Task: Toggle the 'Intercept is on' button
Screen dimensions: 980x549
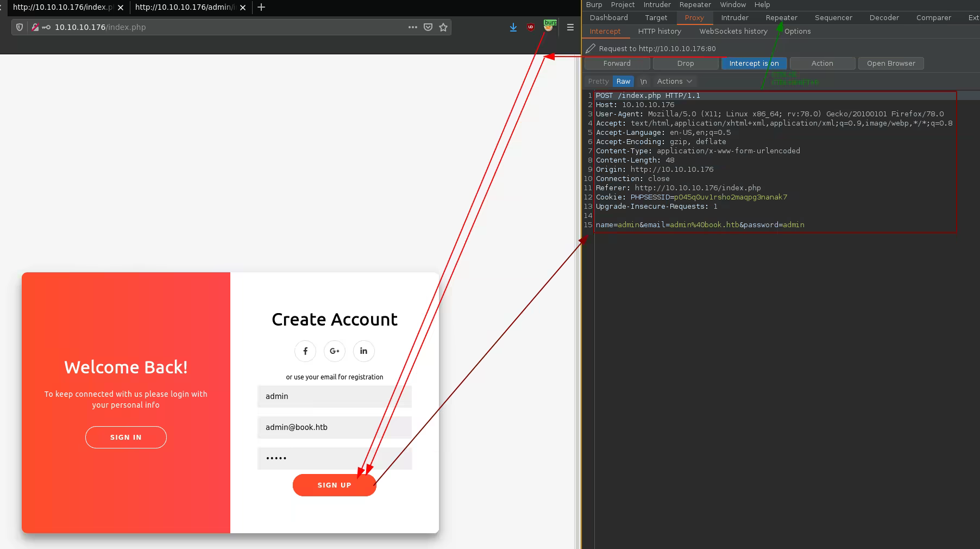Action: (753, 64)
